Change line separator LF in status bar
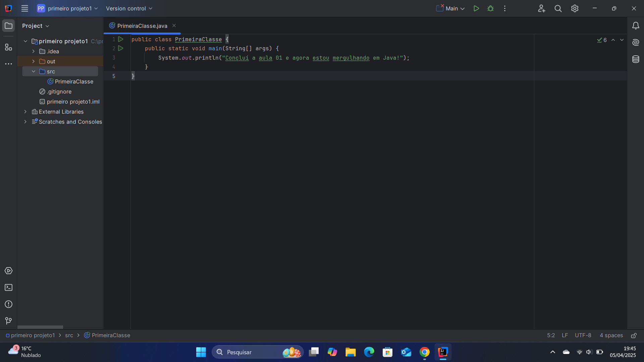The height and width of the screenshot is (362, 644). click(x=565, y=336)
